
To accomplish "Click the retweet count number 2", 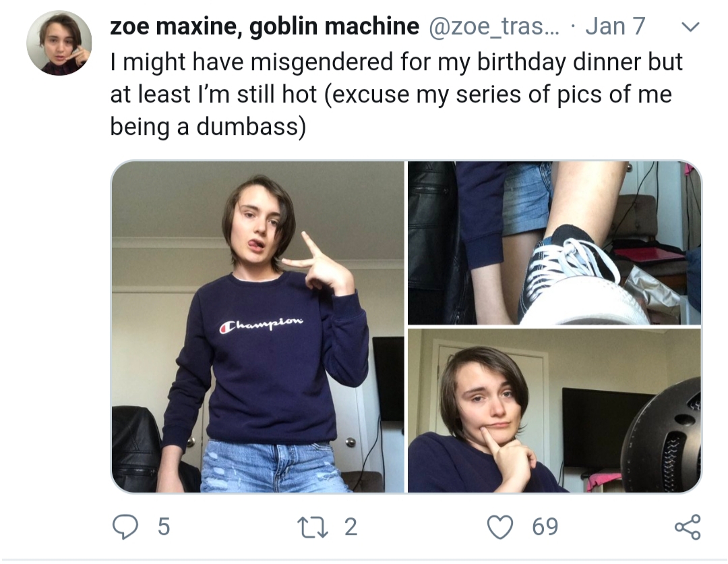I will 351,527.
